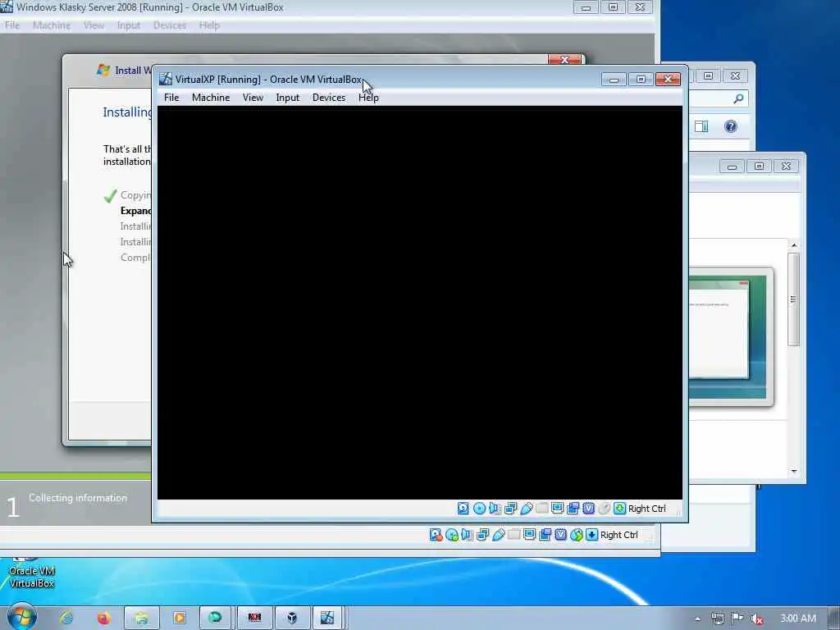840x630 pixels.
Task: Open Machine menu in VirtualXP window
Action: (x=211, y=98)
